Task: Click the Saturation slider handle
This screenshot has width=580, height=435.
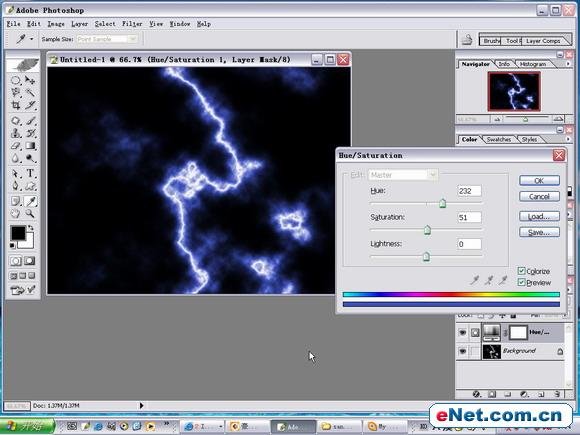Action: (427, 230)
